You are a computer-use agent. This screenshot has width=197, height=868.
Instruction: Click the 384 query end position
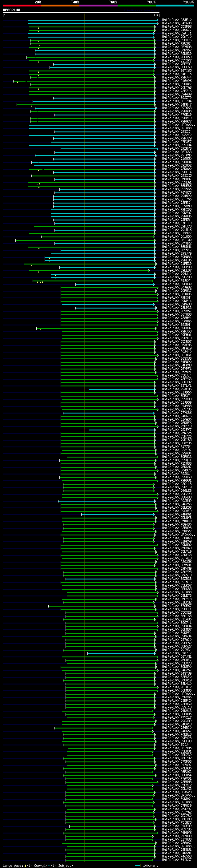point(155,15)
